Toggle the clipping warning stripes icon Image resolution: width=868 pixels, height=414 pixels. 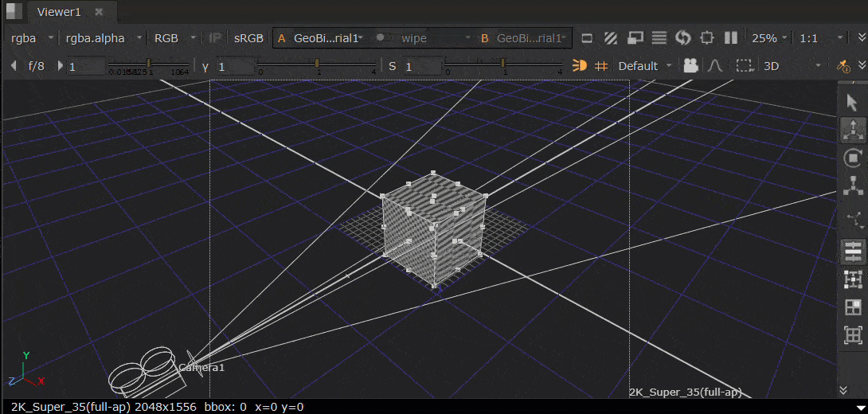(611, 37)
